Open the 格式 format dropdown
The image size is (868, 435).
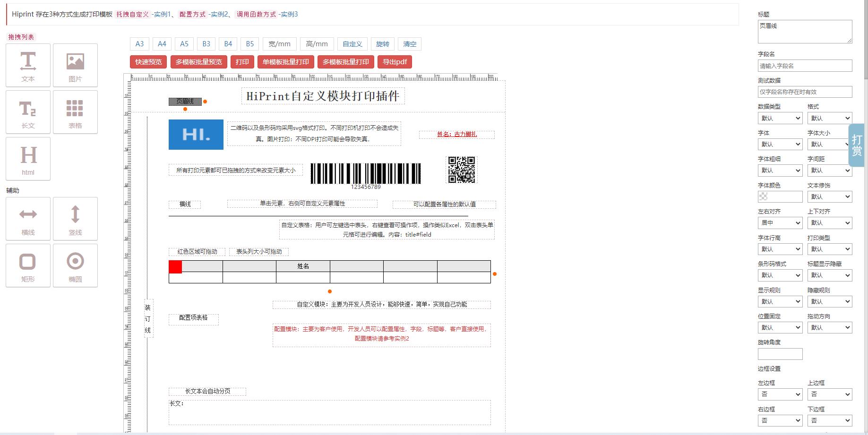830,118
